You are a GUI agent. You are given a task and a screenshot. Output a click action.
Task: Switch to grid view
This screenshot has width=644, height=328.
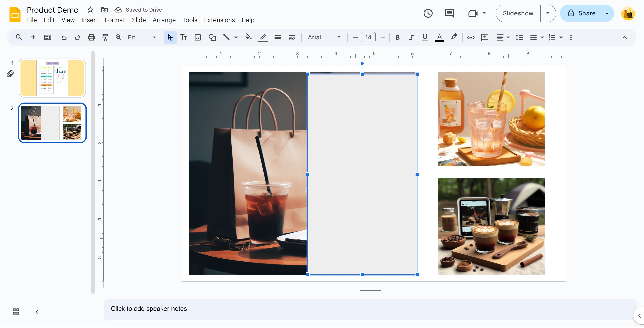click(x=16, y=312)
